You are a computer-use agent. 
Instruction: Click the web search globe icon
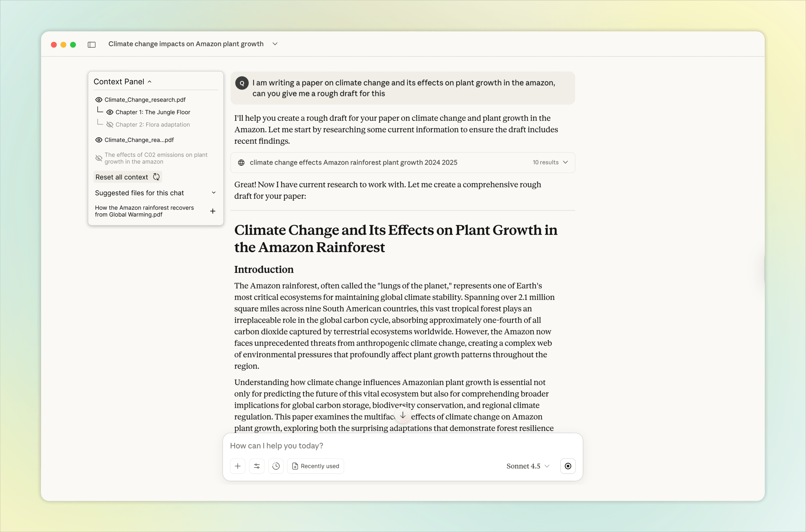pyautogui.click(x=241, y=163)
